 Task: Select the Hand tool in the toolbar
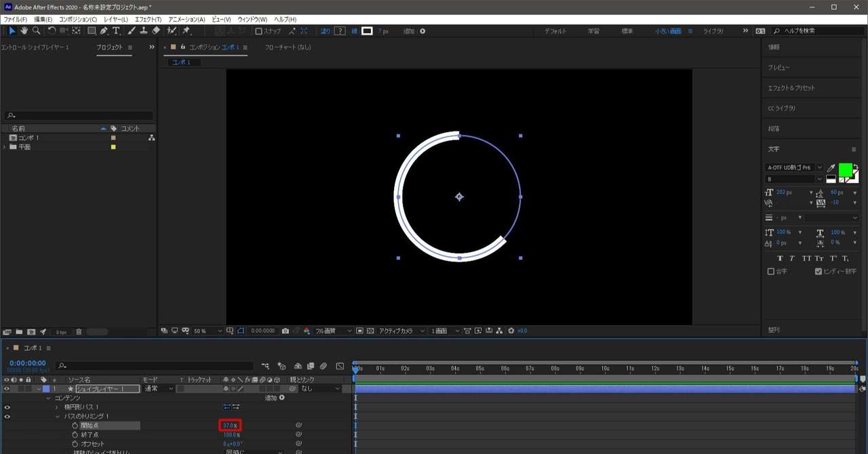coord(24,30)
